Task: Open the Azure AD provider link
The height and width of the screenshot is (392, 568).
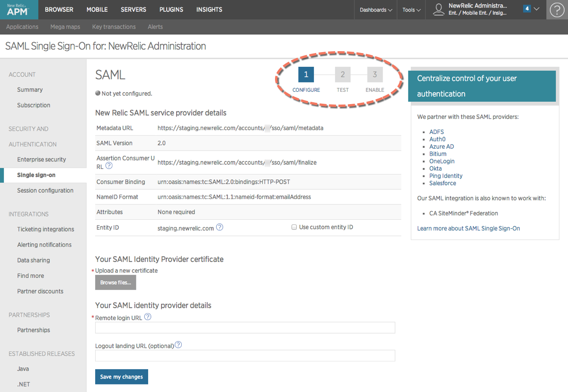Action: [x=442, y=147]
